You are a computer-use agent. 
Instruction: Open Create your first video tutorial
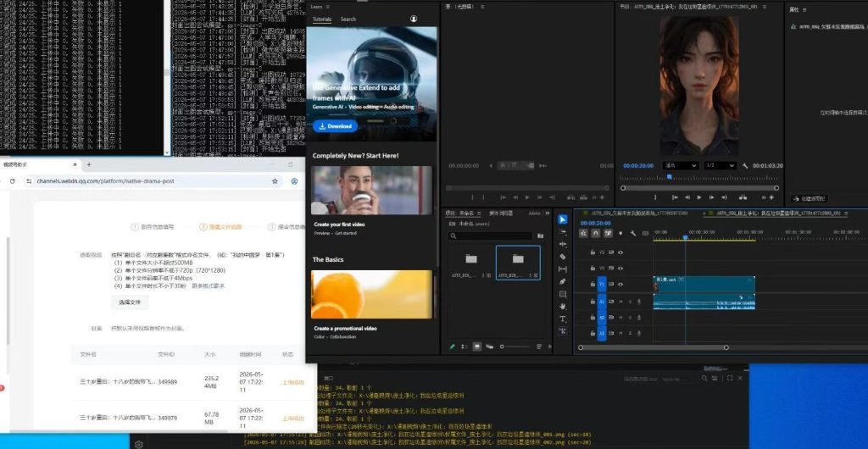(371, 191)
